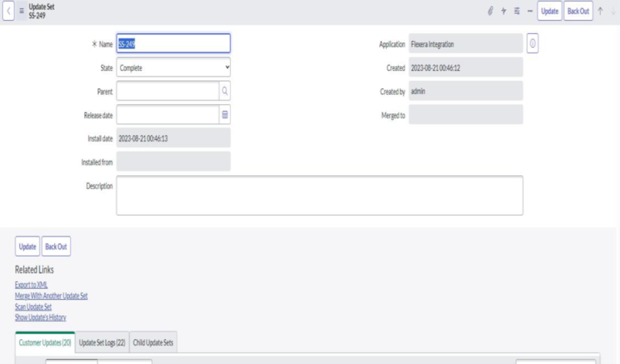Open the activity stream icon
The height and width of the screenshot is (364, 620).
pyautogui.click(x=504, y=11)
